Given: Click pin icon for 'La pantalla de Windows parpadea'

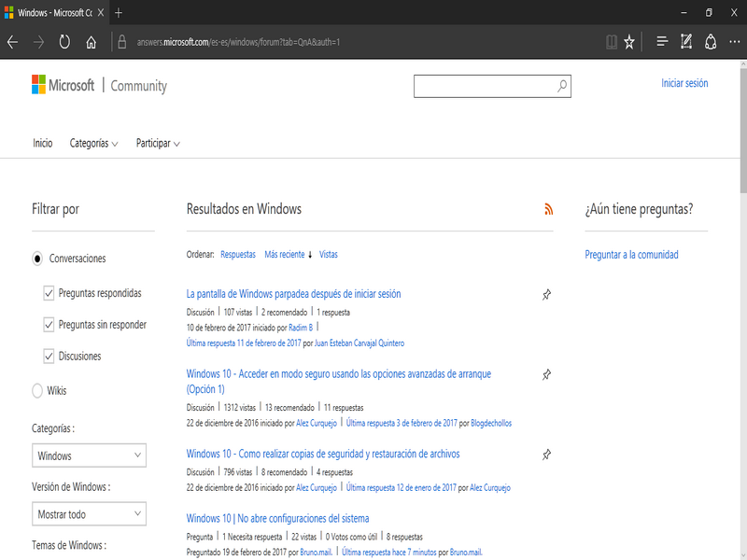Looking at the screenshot, I should 546,295.
